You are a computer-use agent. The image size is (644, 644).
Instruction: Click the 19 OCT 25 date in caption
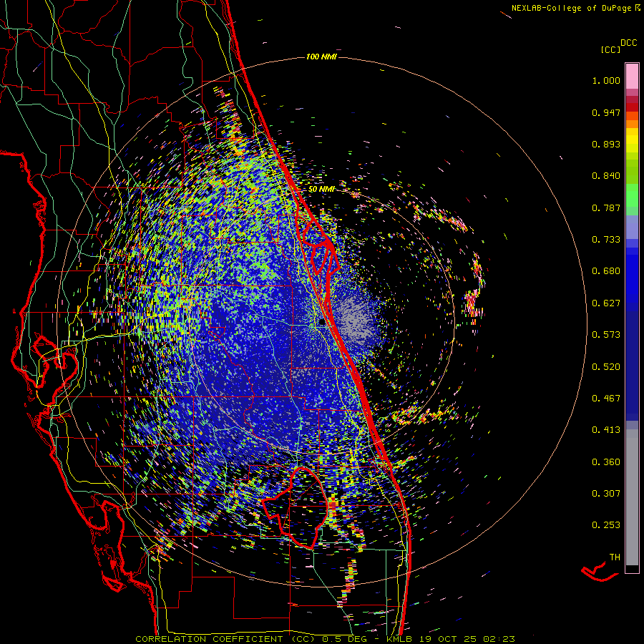tap(449, 639)
